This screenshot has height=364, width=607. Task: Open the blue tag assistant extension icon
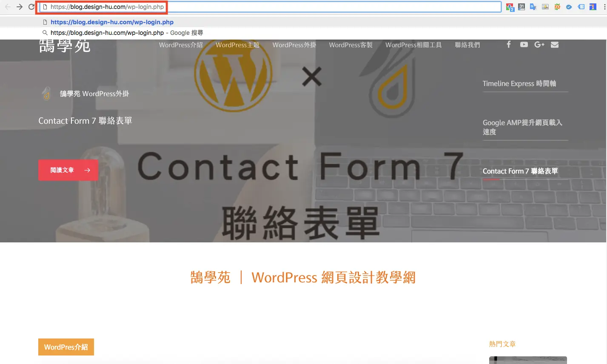[581, 7]
